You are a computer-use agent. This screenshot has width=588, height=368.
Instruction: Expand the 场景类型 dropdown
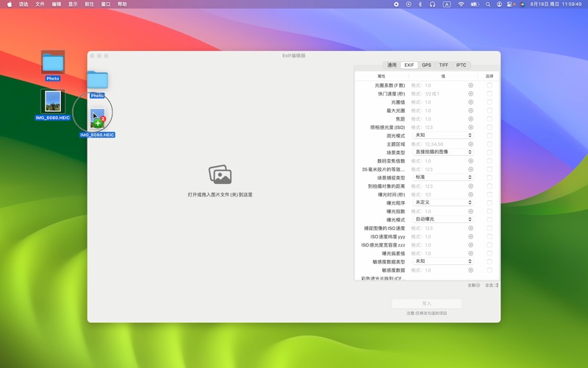pyautogui.click(x=441, y=152)
